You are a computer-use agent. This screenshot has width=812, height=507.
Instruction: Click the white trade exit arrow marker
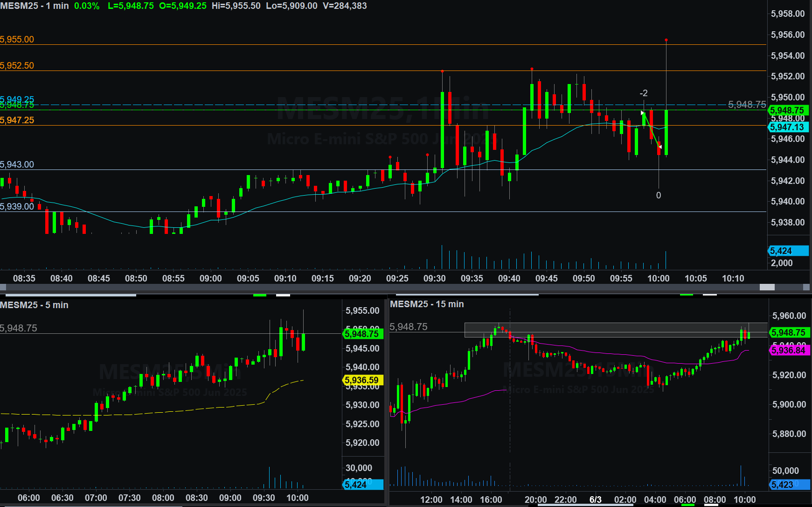[660, 147]
